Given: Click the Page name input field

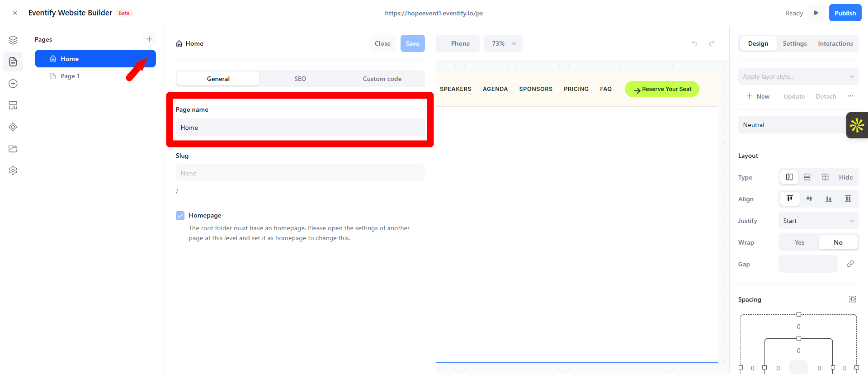Looking at the screenshot, I should click(300, 128).
